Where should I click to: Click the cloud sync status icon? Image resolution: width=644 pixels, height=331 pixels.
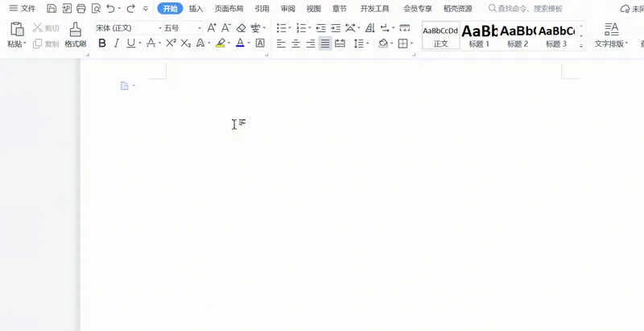pos(625,9)
